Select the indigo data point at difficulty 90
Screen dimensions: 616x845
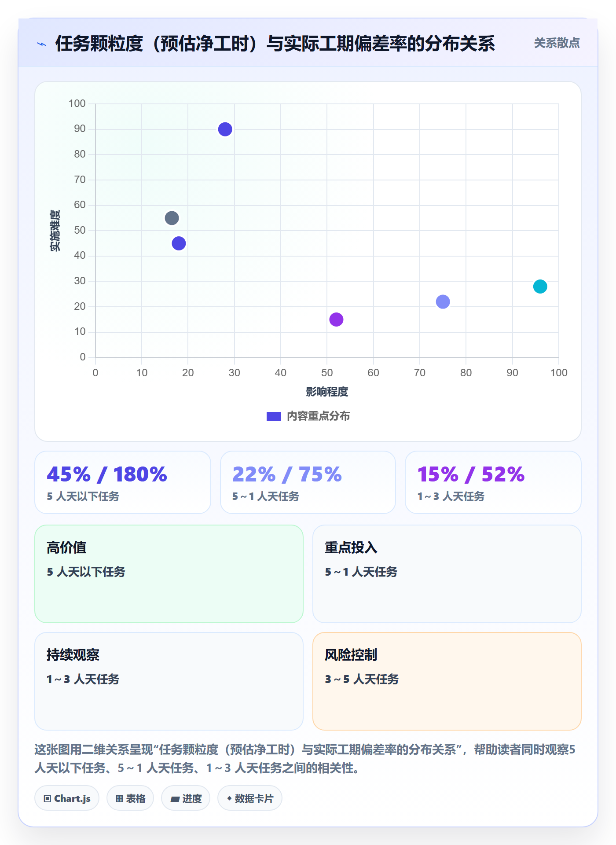point(225,129)
